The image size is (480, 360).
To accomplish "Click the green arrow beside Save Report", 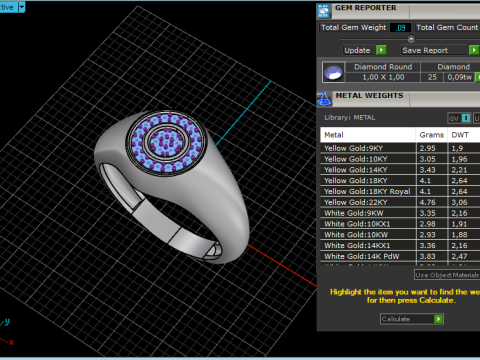I will tap(474, 50).
